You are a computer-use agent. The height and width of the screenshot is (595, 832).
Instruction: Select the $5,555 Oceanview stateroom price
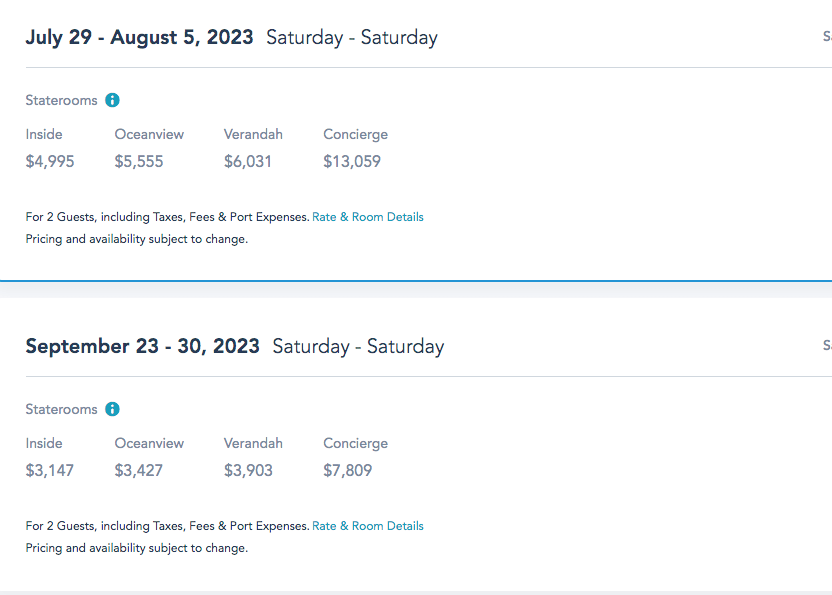point(139,162)
